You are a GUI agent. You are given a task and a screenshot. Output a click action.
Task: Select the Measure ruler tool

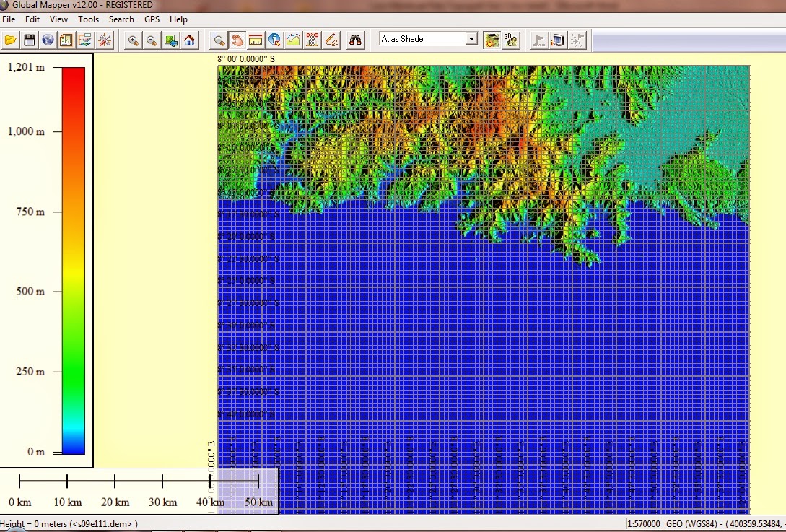point(256,40)
